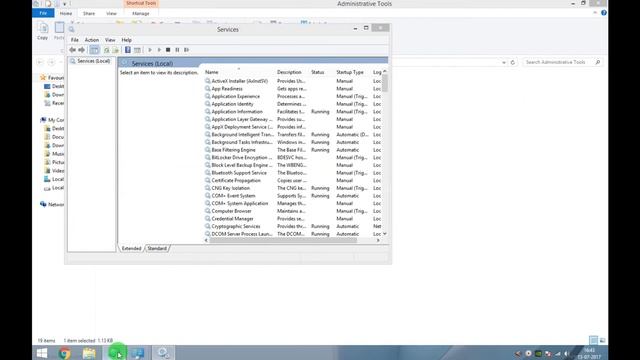This screenshot has height=360, width=640.
Task: Select Music in Explorer navigation pane
Action: pyautogui.click(x=54, y=154)
